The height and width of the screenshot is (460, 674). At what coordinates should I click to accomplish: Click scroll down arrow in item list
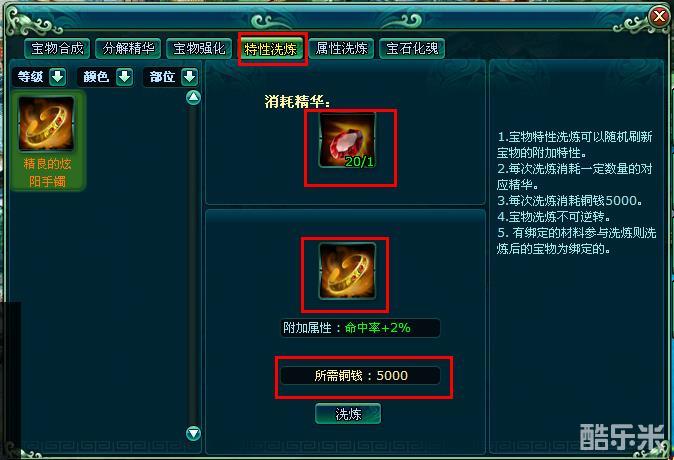pyautogui.click(x=193, y=433)
